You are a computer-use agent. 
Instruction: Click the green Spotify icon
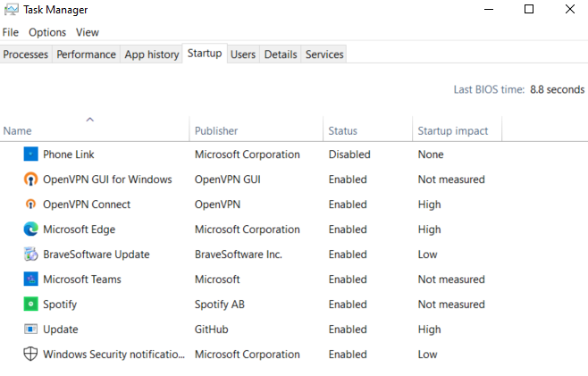[30, 305]
